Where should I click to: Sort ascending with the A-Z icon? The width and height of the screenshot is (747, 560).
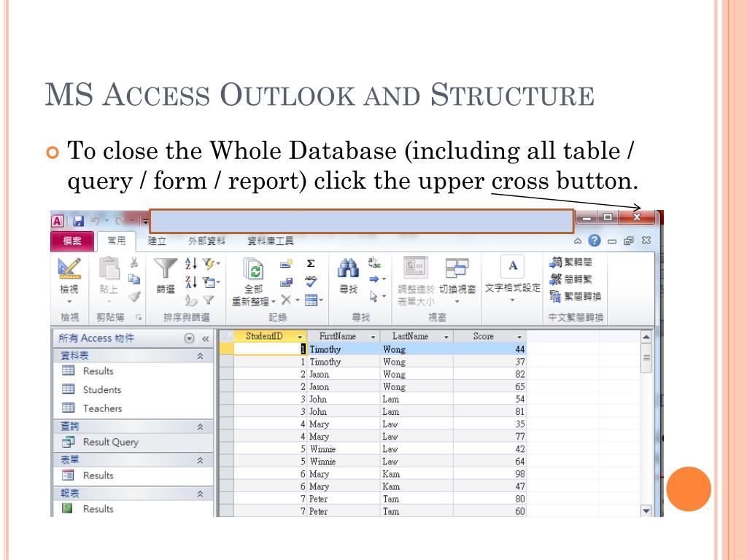[190, 263]
